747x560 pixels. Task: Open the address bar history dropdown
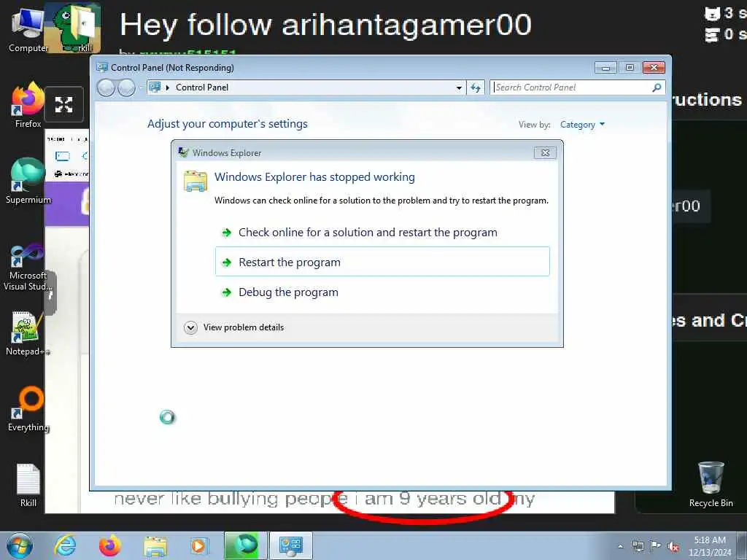(459, 87)
